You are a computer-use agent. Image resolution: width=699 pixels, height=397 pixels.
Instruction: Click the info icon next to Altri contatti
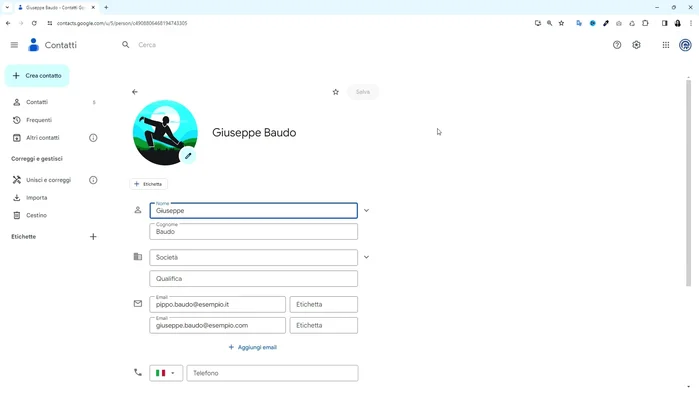[93, 138]
